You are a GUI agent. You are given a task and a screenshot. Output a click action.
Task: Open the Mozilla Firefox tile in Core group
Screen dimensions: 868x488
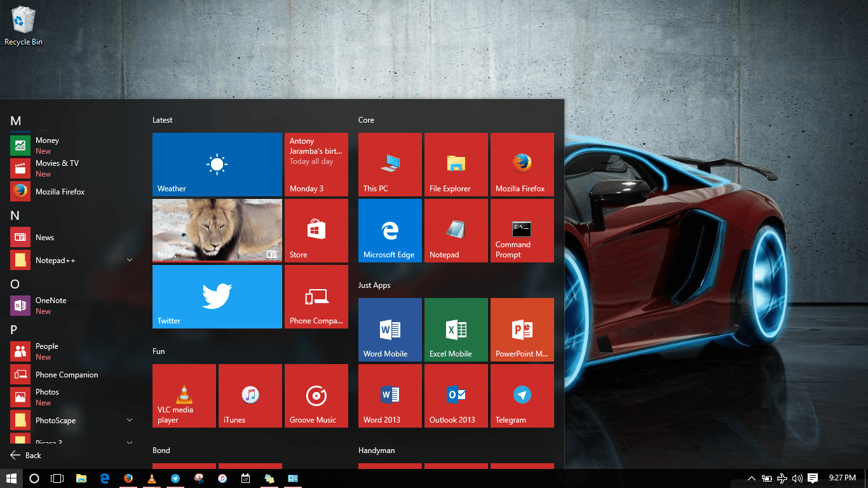point(522,165)
